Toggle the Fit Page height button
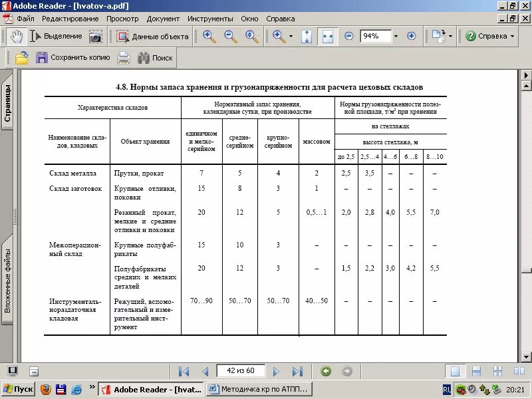Viewport: 532px width, 399px height. [x=307, y=37]
